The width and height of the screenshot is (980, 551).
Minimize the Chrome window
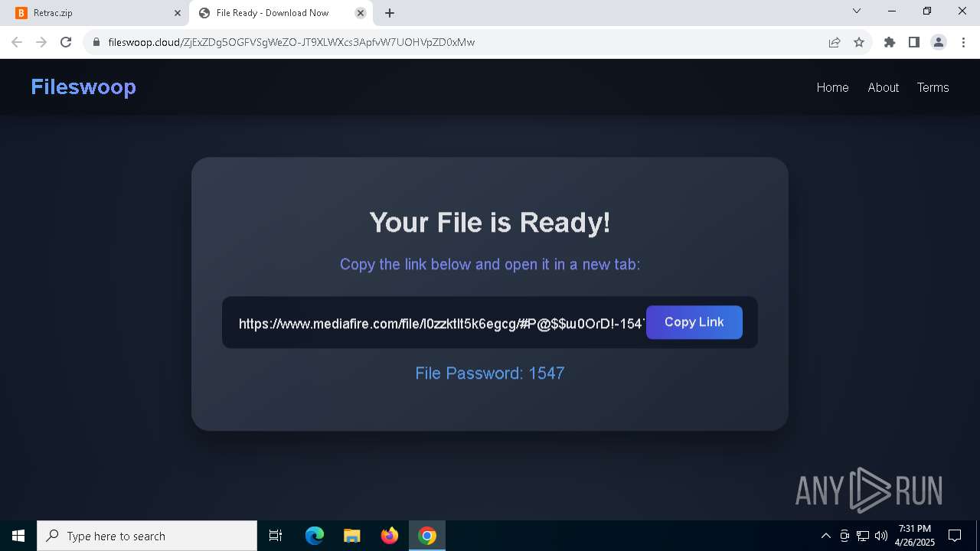pos(892,11)
